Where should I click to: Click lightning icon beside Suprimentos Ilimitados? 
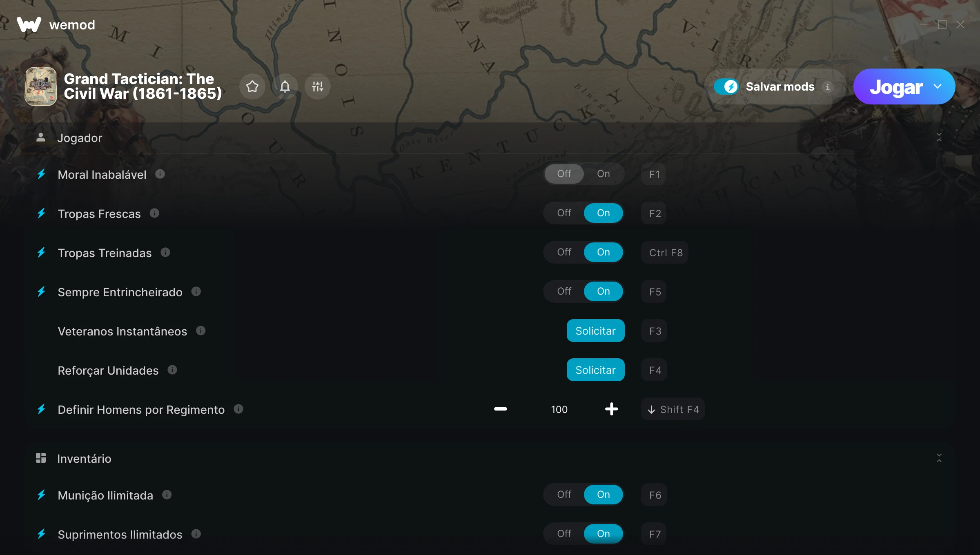(41, 534)
